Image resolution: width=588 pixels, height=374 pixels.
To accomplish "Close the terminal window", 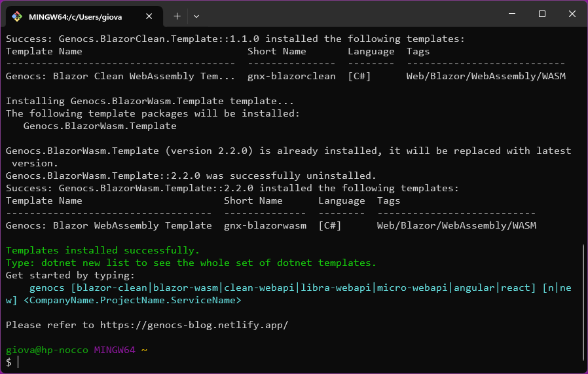I will 572,14.
